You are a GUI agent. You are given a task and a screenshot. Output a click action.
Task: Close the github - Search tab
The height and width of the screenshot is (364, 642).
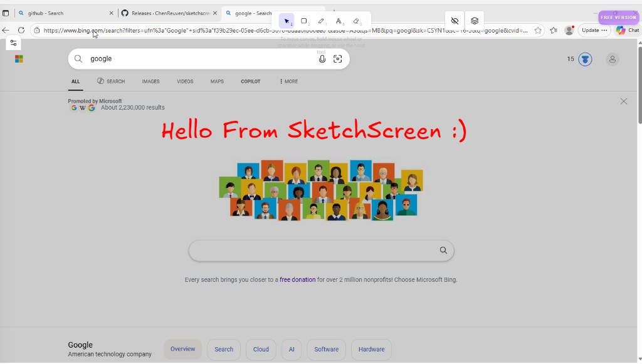(111, 13)
